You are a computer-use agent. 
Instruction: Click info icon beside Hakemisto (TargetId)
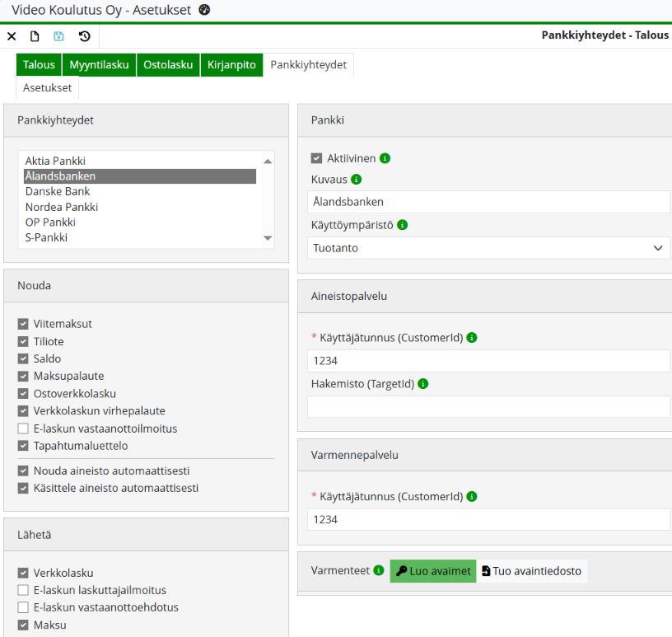tap(422, 383)
